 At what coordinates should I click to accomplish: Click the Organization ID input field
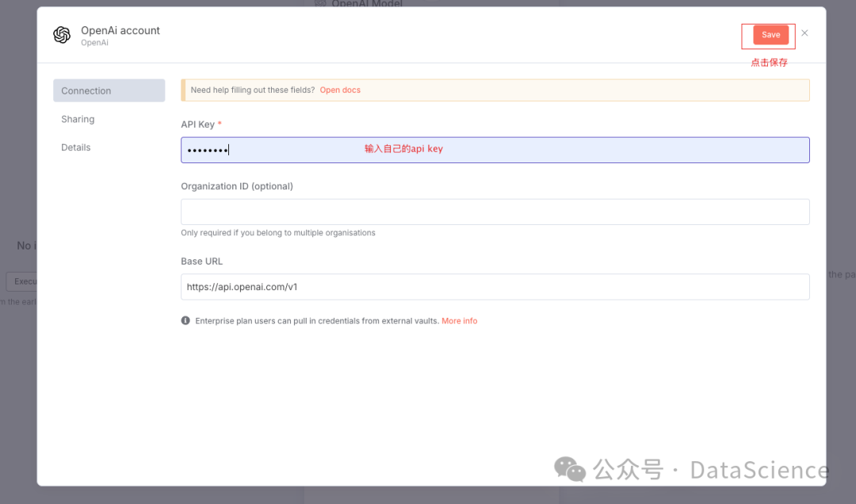pyautogui.click(x=495, y=212)
